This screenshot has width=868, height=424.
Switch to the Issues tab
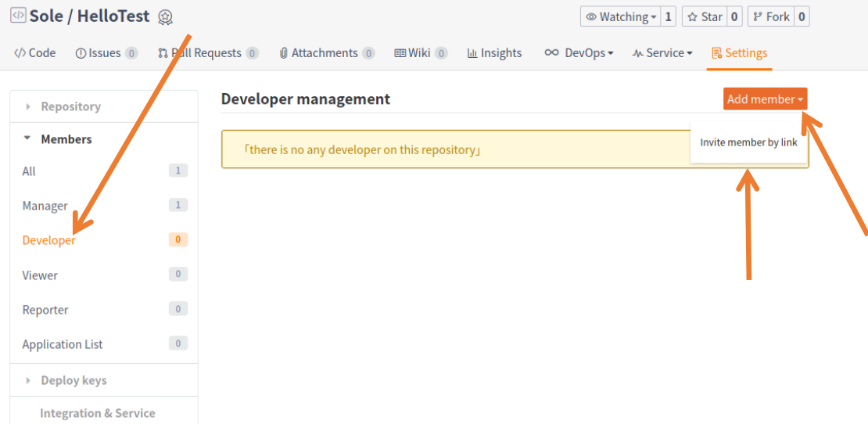106,53
